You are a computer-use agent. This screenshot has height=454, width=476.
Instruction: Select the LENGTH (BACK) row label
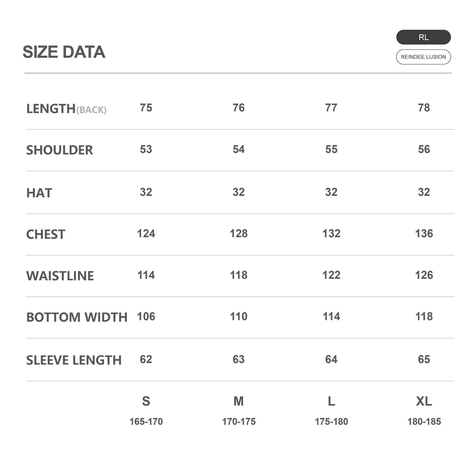point(66,109)
